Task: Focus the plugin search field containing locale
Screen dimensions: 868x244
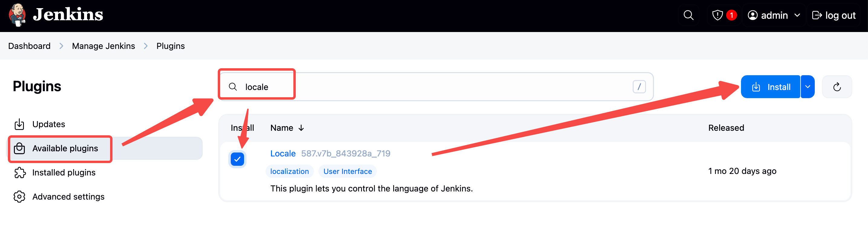Action: tap(436, 87)
